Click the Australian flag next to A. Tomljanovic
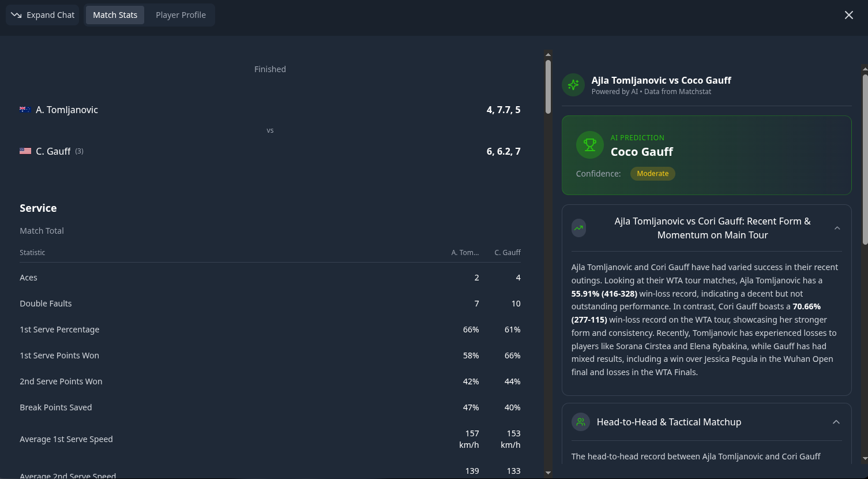 point(25,110)
